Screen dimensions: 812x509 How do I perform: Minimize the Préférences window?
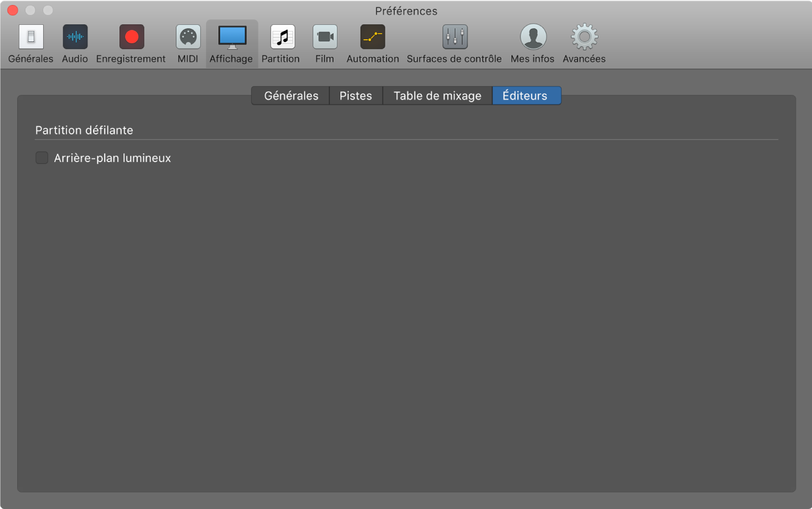coord(30,11)
